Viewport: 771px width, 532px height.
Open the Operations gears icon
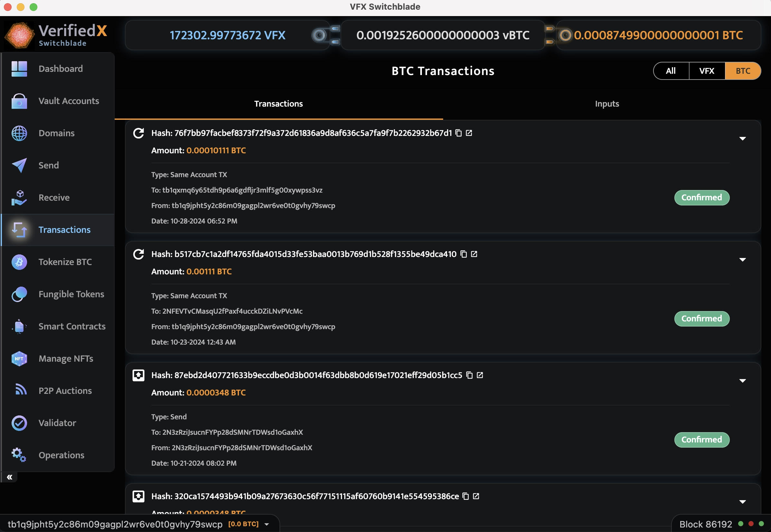tap(19, 455)
